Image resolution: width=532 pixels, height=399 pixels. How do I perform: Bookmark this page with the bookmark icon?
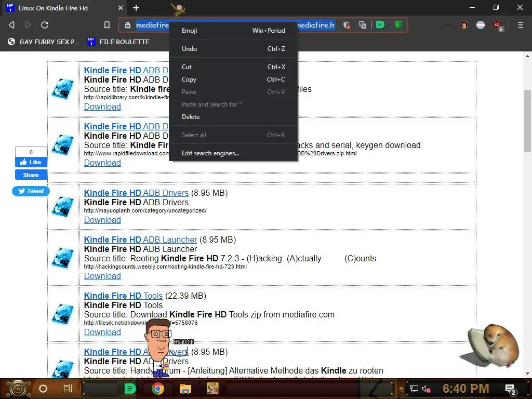pos(107,25)
